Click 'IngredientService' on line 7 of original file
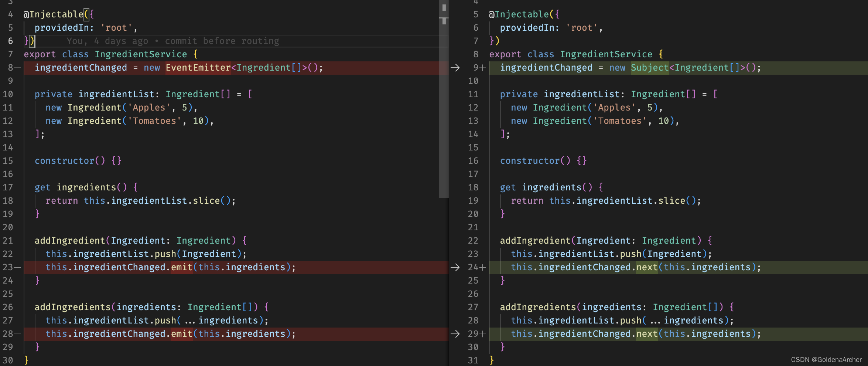The width and height of the screenshot is (868, 366). (141, 54)
